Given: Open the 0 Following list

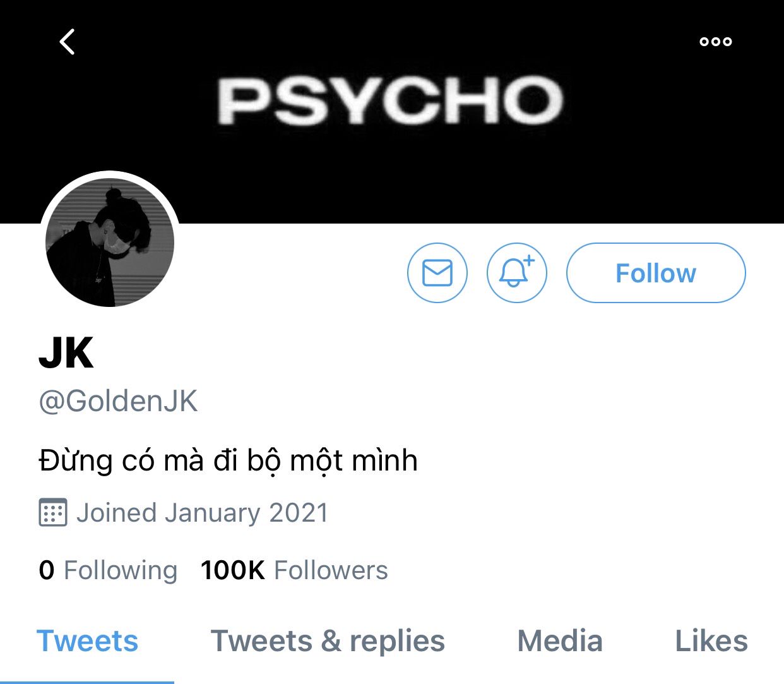Looking at the screenshot, I should tap(108, 570).
